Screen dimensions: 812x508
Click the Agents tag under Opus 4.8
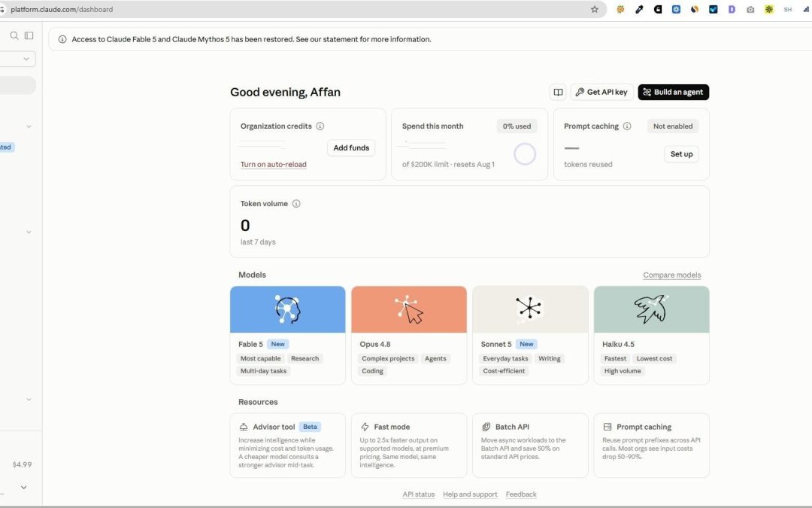[435, 359]
